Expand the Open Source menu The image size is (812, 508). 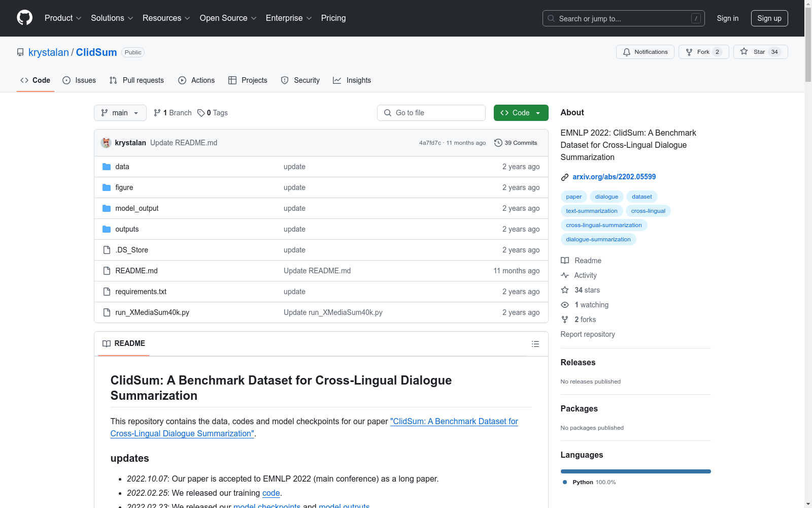coord(228,18)
